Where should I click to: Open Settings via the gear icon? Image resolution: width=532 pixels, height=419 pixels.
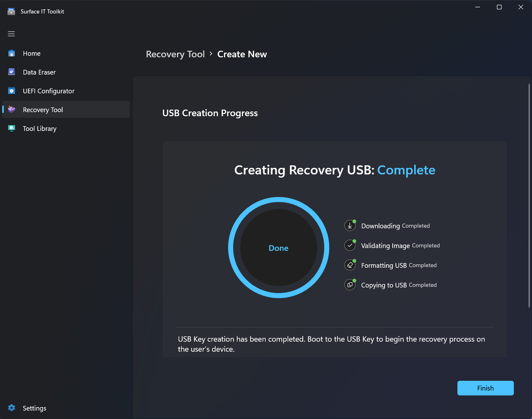11,408
